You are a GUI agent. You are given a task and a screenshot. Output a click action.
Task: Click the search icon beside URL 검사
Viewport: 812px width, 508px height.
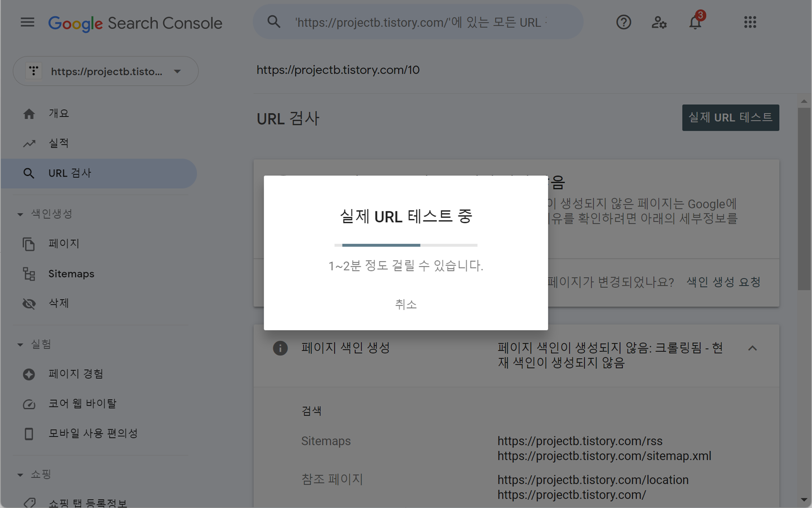(x=29, y=173)
